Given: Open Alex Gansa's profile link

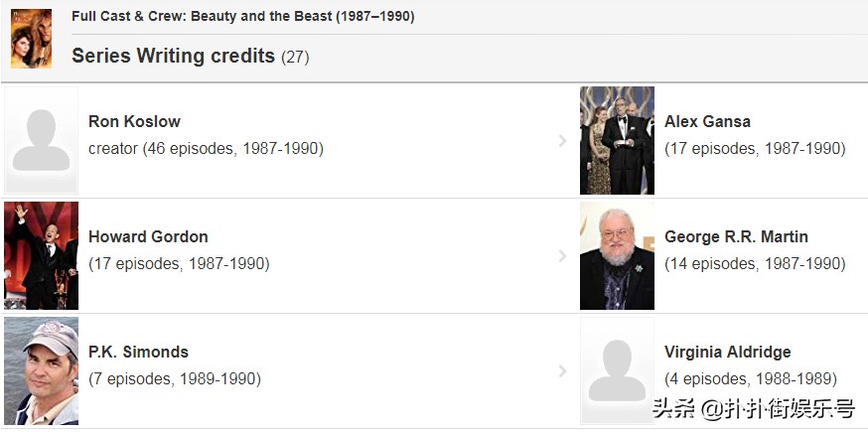Looking at the screenshot, I should coord(707,122).
